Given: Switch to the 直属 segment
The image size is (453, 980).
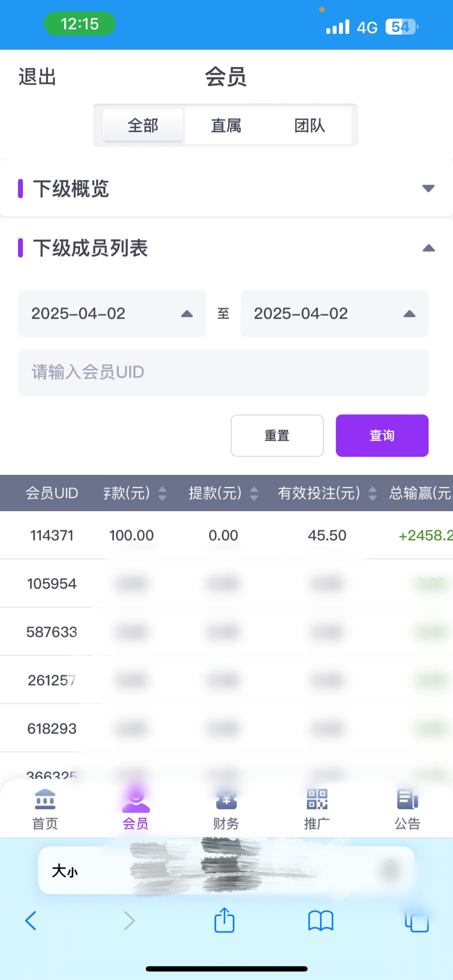Looking at the screenshot, I should point(226,125).
